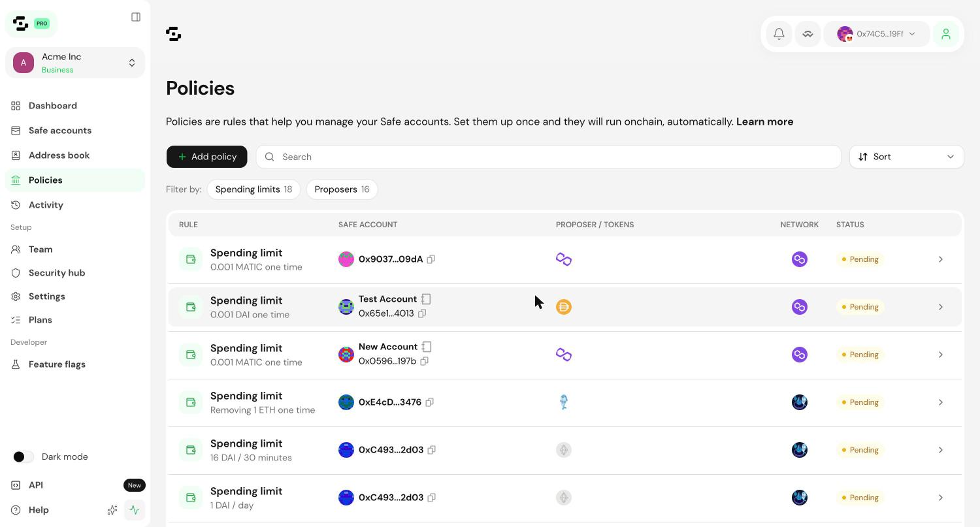Click "1 DAI / day" text
This screenshot has height=527, width=980.
pos(232,505)
